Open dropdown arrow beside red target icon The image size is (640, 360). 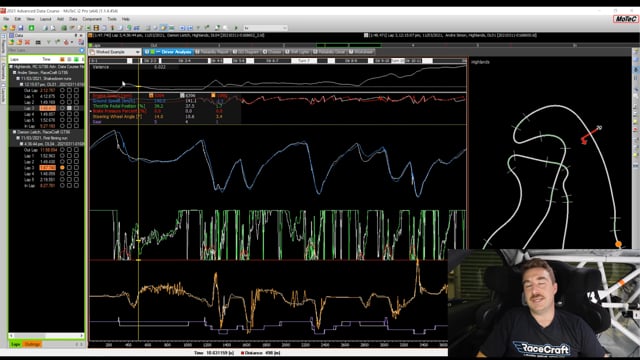(72, 42)
